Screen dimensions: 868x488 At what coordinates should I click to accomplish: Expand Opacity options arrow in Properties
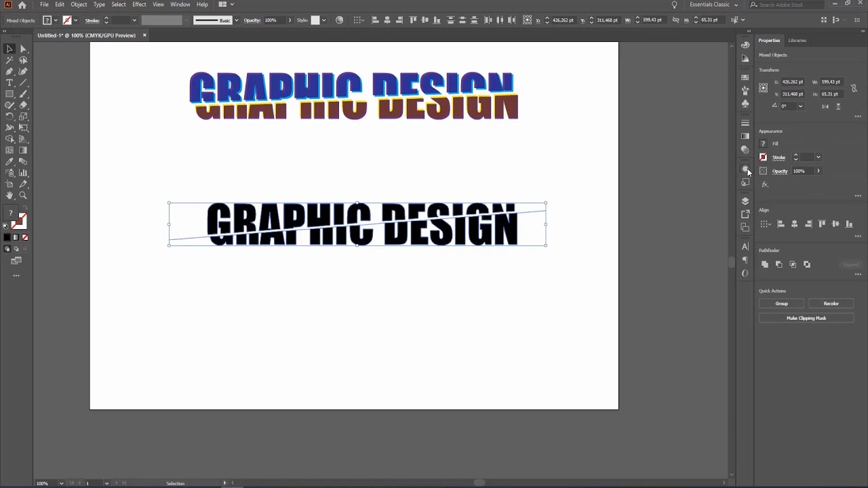click(818, 171)
